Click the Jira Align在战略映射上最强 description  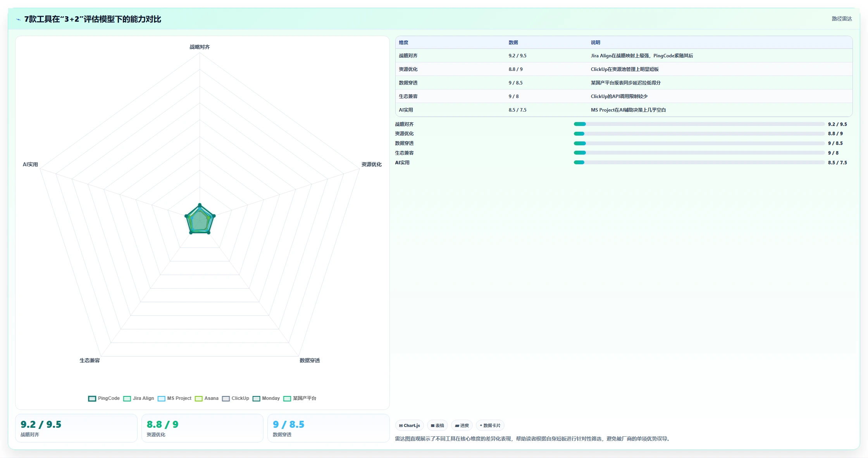click(x=642, y=56)
